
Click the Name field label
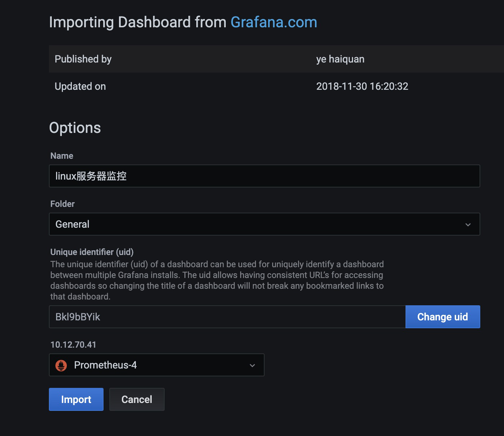coord(62,156)
